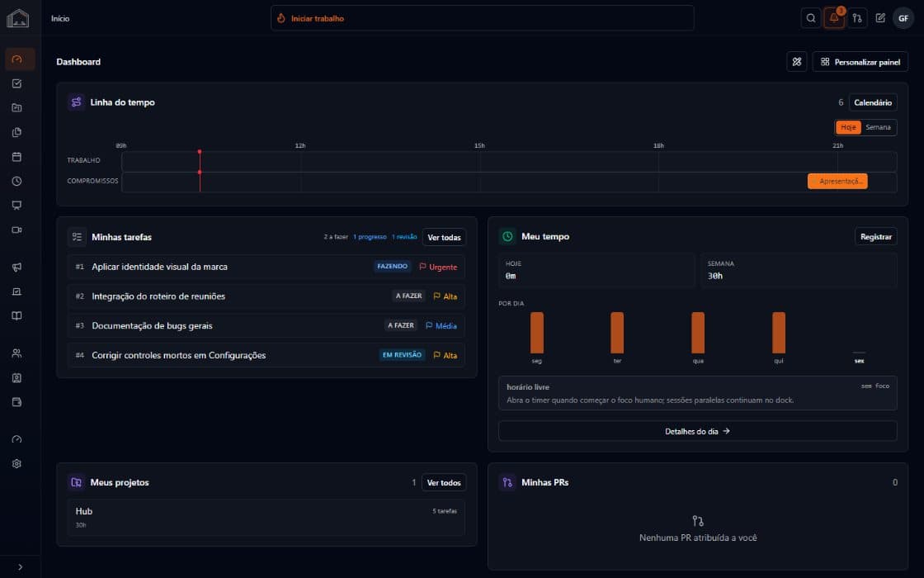Open the pull request icon in top bar
Viewport: 924px width, 578px height.
857,18
